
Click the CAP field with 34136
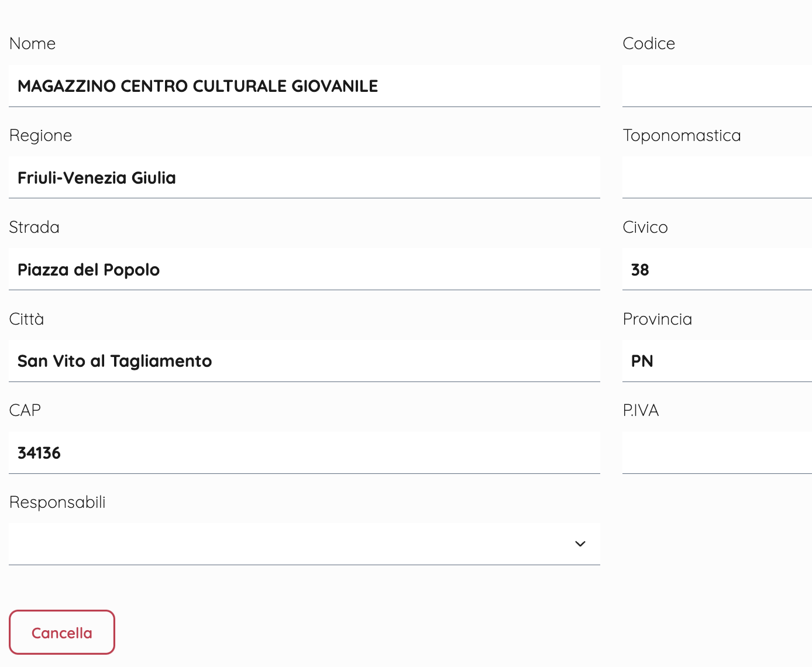pyautogui.click(x=304, y=453)
